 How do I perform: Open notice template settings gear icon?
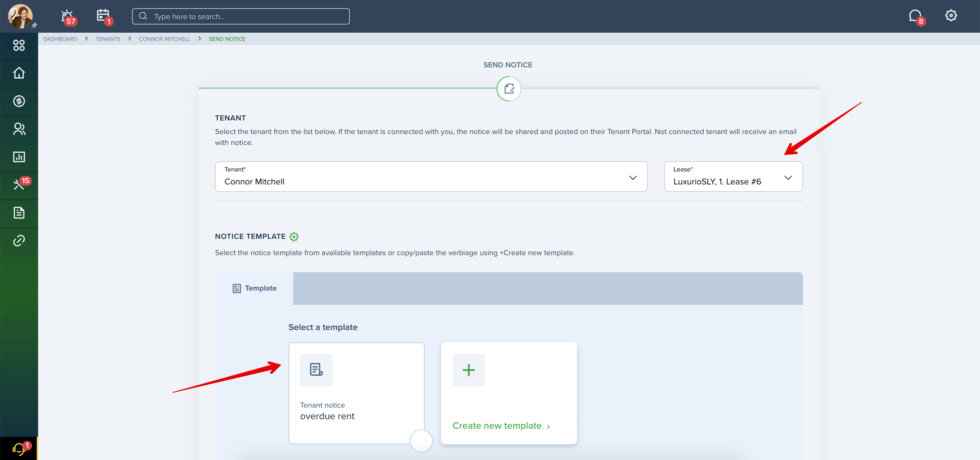pyautogui.click(x=294, y=237)
